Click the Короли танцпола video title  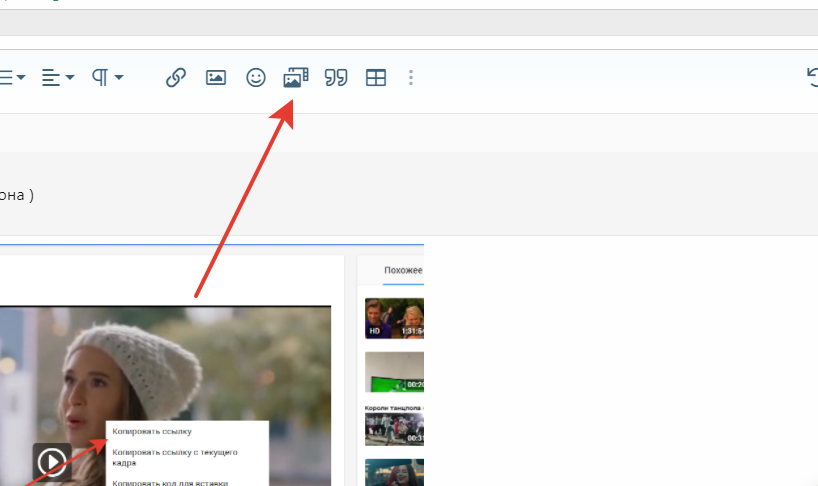(394, 408)
